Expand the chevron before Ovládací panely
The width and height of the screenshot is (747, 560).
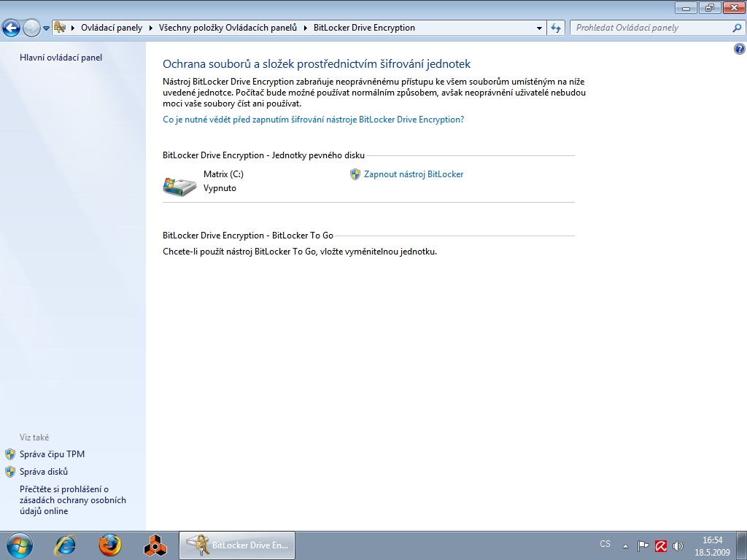pyautogui.click(x=73, y=28)
